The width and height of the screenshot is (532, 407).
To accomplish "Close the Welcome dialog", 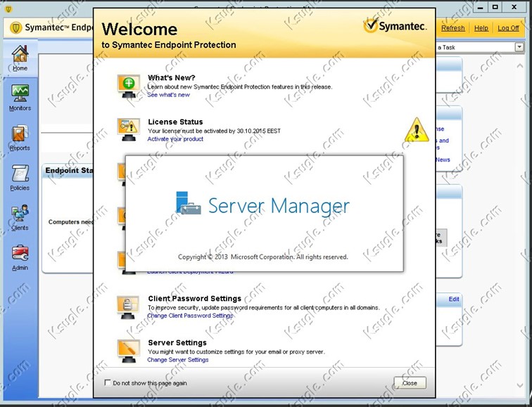I will click(410, 383).
